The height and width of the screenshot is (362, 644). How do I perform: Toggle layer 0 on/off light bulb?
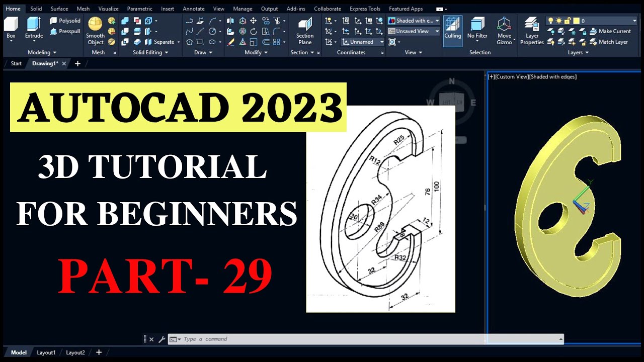pyautogui.click(x=551, y=21)
